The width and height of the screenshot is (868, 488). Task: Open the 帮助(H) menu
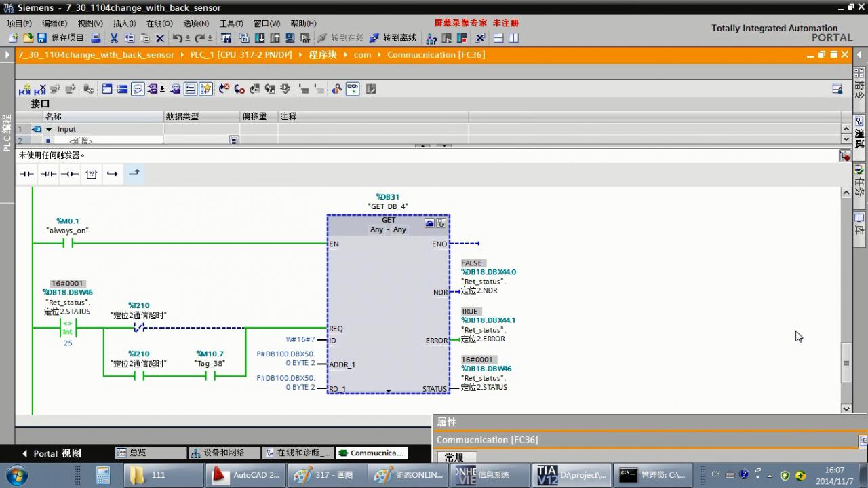pos(303,23)
